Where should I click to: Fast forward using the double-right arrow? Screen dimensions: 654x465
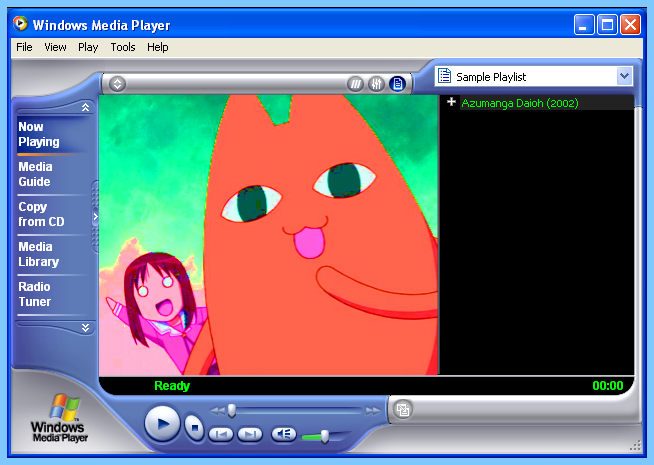point(373,411)
